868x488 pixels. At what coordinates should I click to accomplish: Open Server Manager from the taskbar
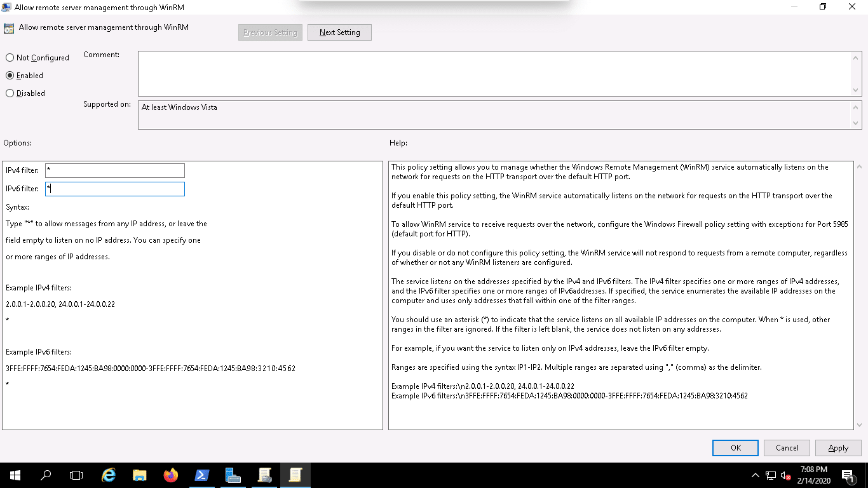coord(233,475)
